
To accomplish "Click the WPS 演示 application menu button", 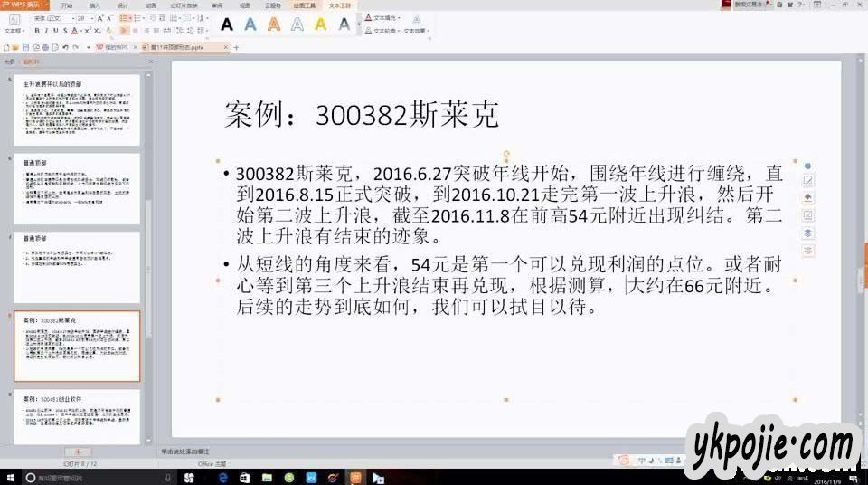I will 25,5.
